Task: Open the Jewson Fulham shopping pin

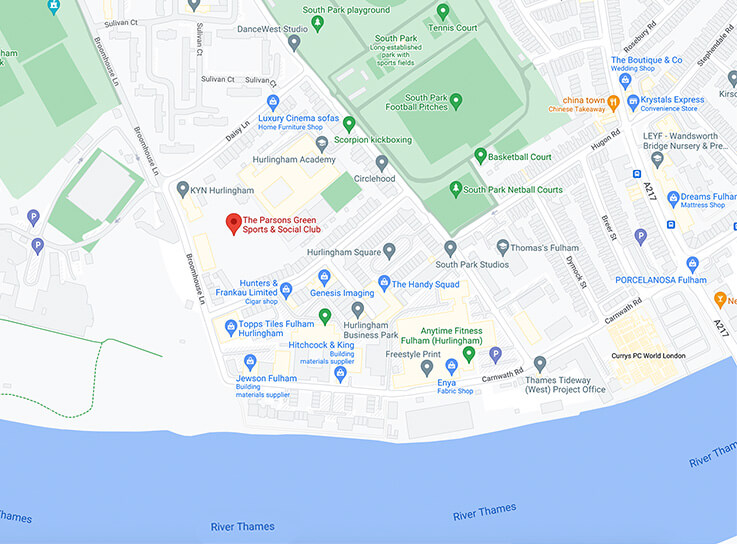Action: tap(250, 363)
